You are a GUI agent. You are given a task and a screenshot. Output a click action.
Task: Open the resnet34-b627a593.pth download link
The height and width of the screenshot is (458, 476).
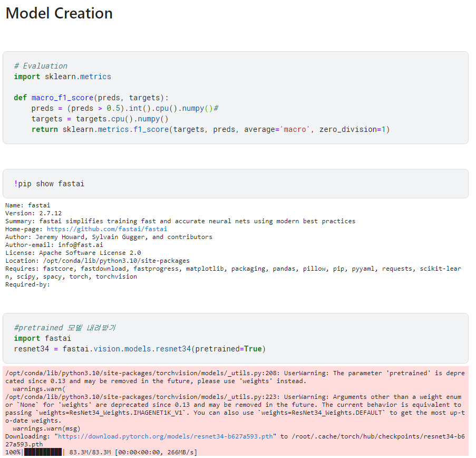[x=165, y=436]
